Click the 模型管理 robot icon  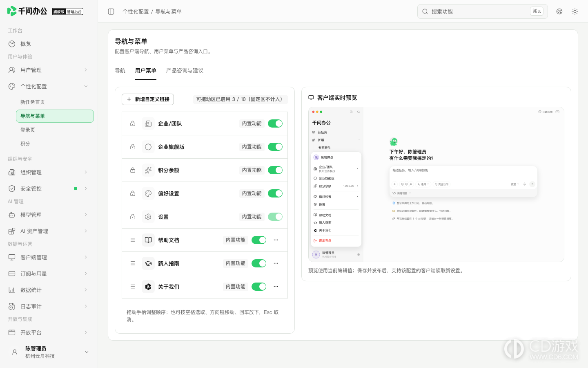[x=12, y=215]
